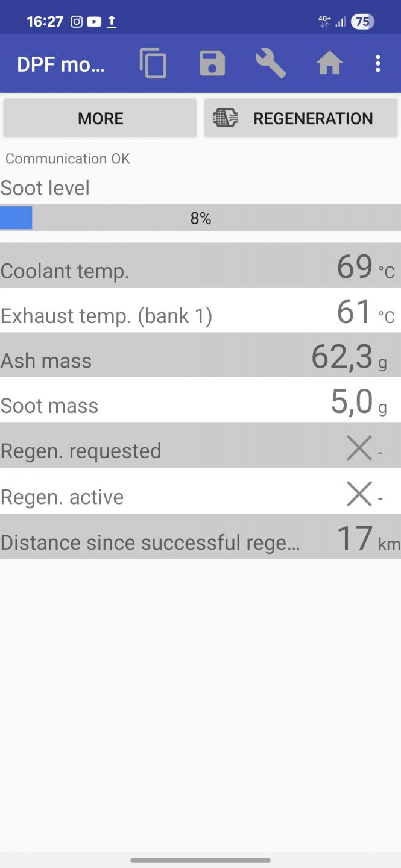The image size is (401, 868).
Task: Open Distance since successful regeneration row
Action: (200, 536)
